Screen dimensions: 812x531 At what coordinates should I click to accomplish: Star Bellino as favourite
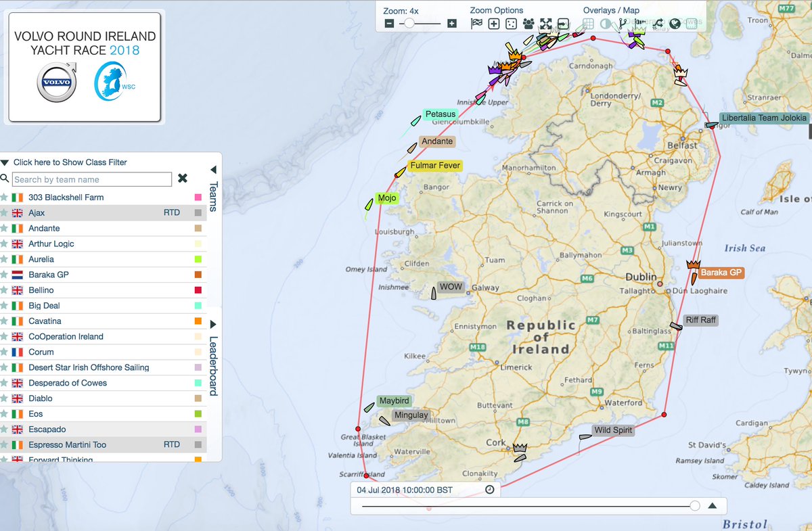tap(5, 290)
